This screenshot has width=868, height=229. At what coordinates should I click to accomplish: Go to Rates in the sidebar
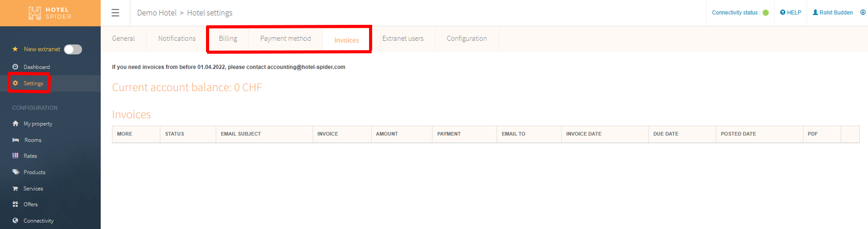31,156
